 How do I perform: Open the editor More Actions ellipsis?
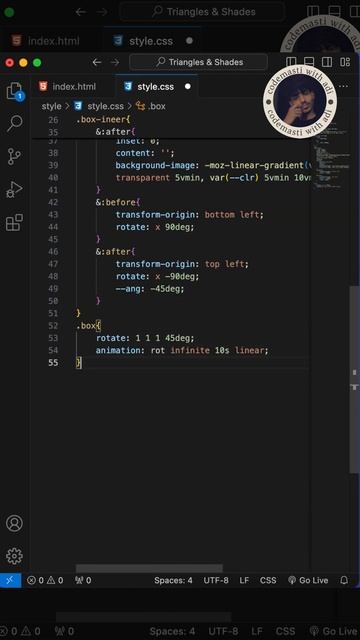pos(344,87)
